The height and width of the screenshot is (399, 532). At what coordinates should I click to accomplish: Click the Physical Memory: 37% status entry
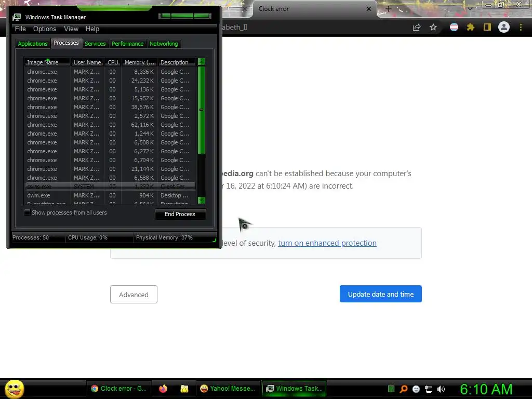coord(164,237)
